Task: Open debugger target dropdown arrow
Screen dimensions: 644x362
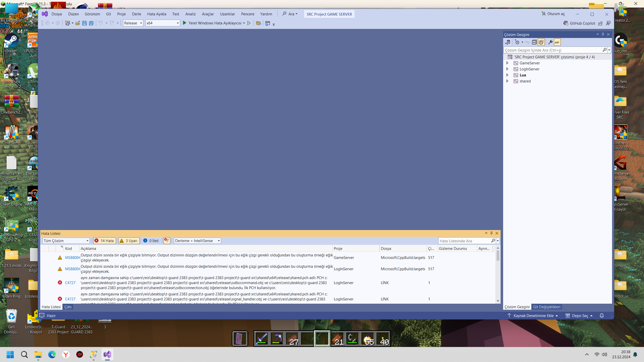Action: pyautogui.click(x=244, y=23)
